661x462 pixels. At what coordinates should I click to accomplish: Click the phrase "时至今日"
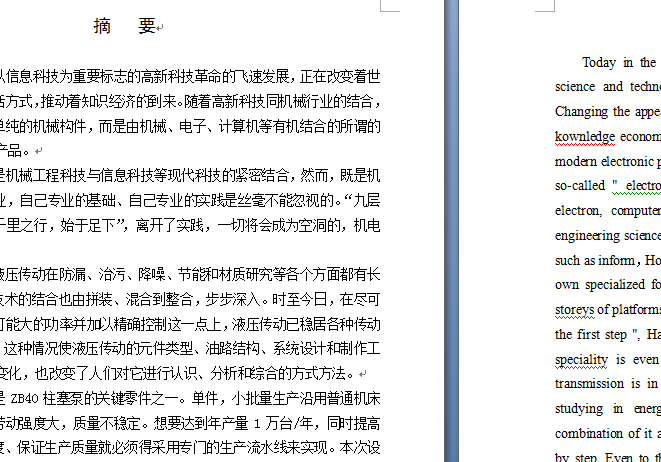pos(299,299)
